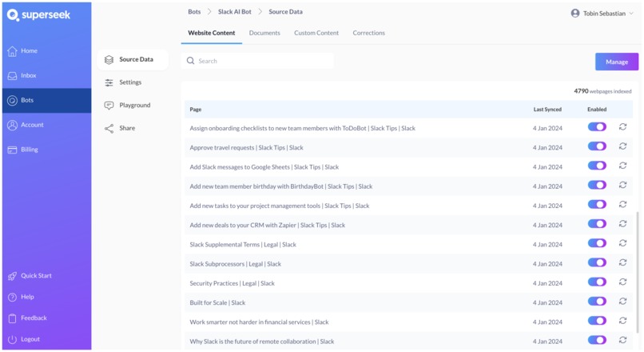The width and height of the screenshot is (644, 352).
Task: Switch to the Documents tab
Action: 264,33
